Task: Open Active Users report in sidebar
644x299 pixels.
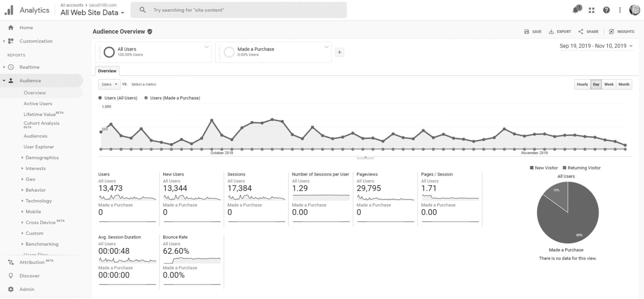Action: tap(38, 104)
